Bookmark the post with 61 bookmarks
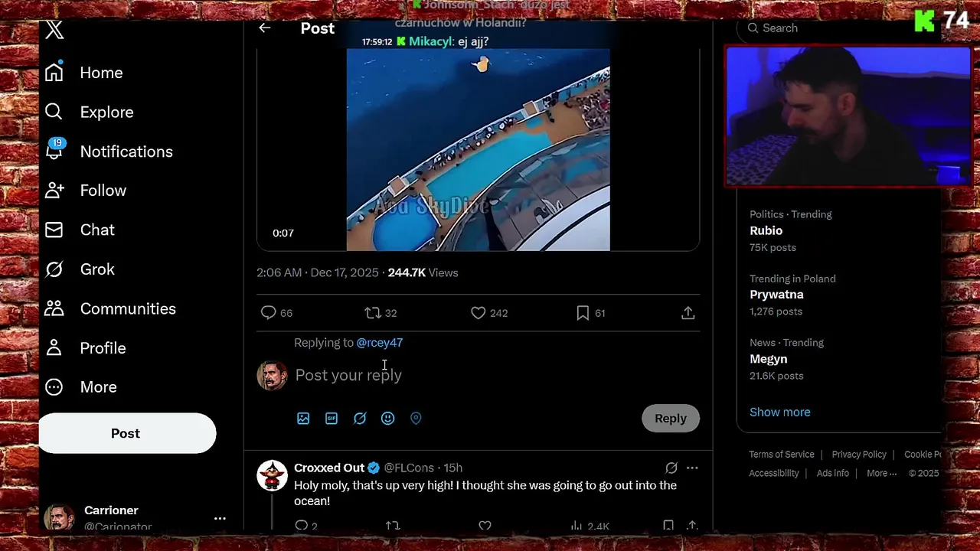This screenshot has width=980, height=551. [590, 313]
